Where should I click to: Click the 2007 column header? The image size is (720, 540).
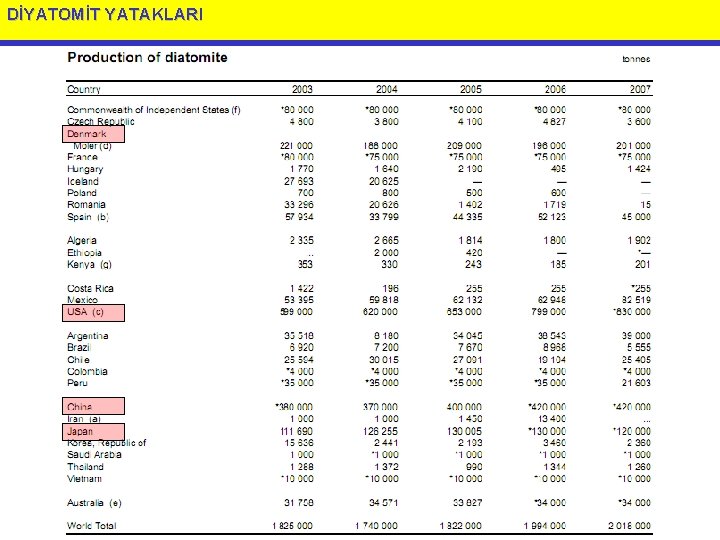640,89
